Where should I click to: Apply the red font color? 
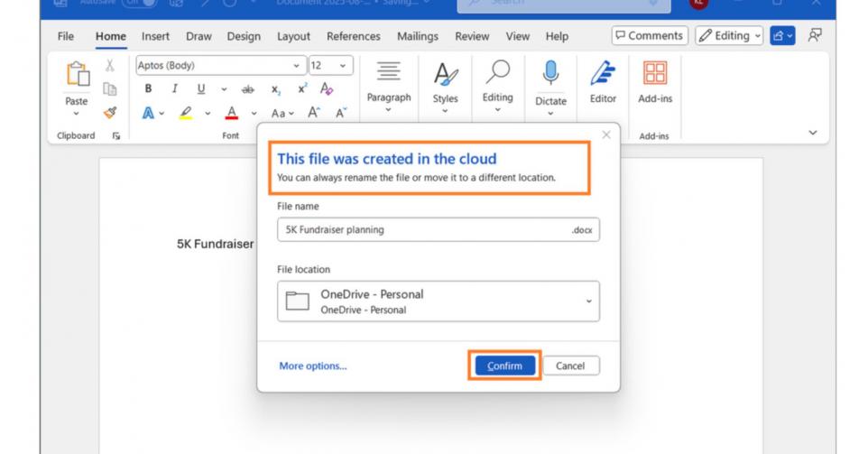tap(232, 113)
